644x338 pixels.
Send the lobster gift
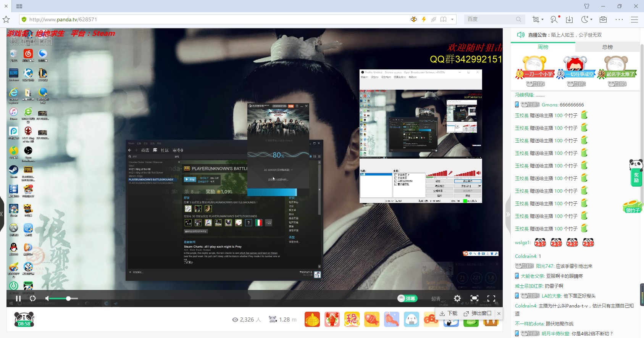(x=332, y=319)
